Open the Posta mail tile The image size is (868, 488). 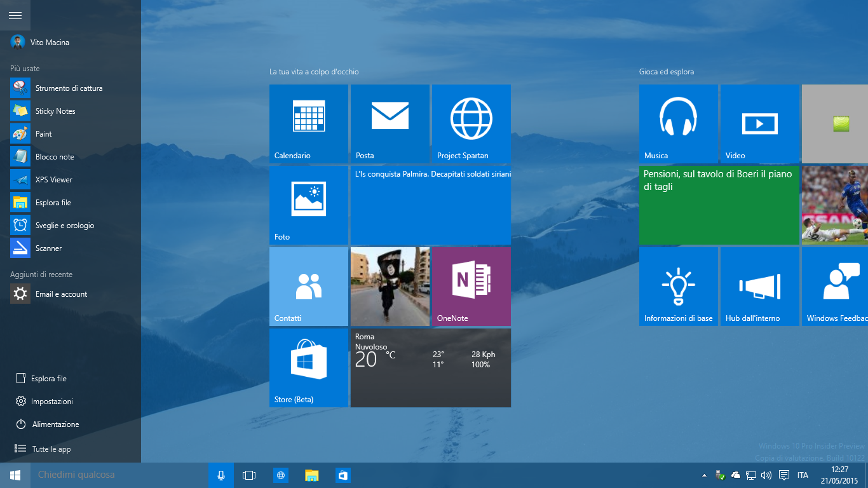coord(390,124)
